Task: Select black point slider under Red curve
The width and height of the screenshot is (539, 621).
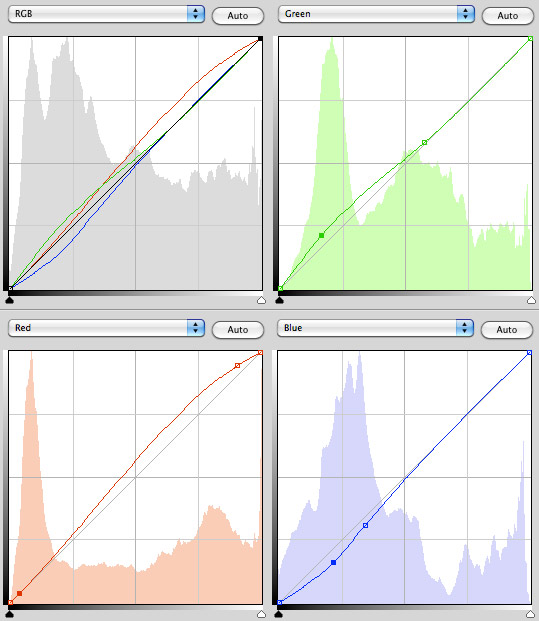Action: 10,614
